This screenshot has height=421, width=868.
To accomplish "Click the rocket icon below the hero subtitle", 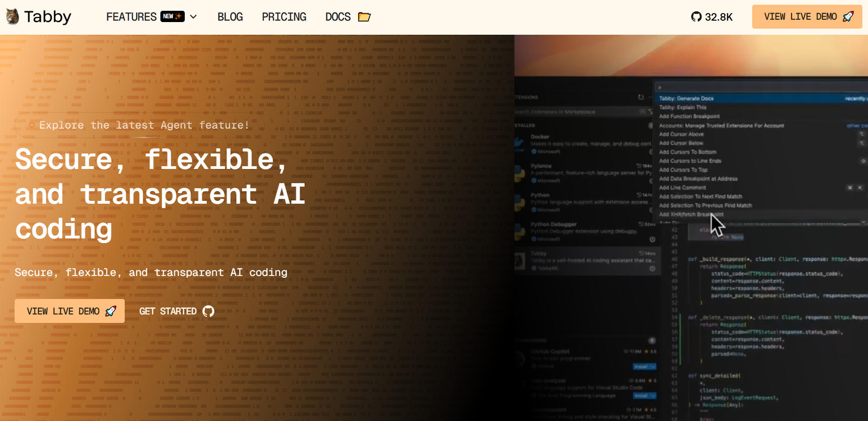I will point(111,311).
